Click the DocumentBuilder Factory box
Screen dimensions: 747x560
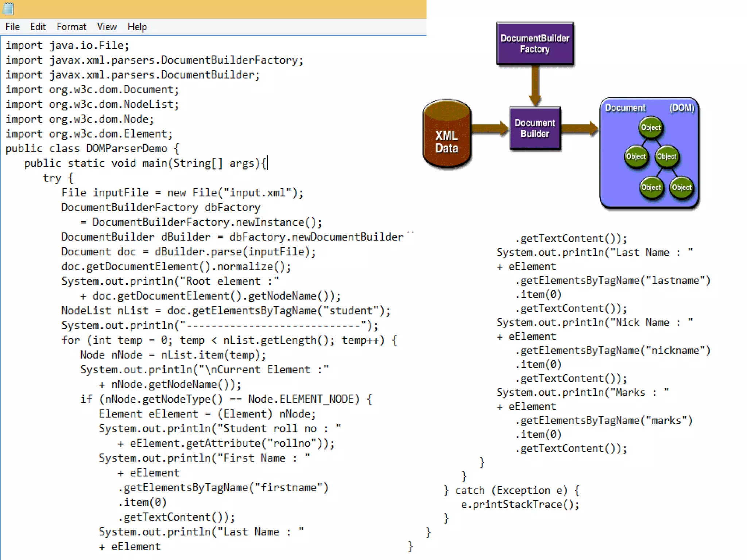pyautogui.click(x=535, y=44)
